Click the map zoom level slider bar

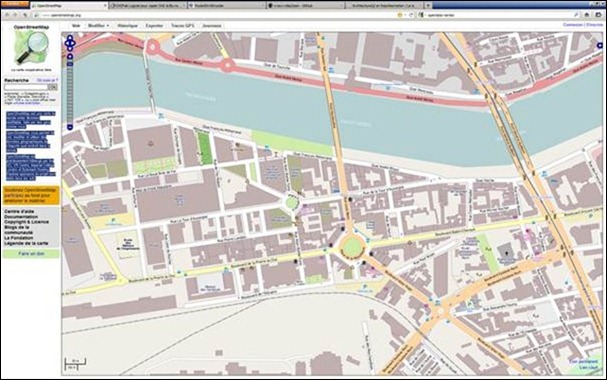(x=70, y=92)
